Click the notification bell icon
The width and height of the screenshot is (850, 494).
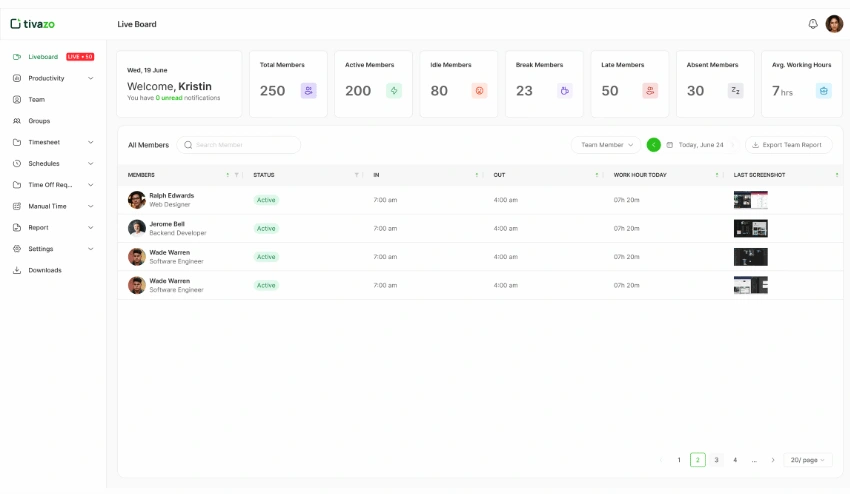pyautogui.click(x=812, y=24)
